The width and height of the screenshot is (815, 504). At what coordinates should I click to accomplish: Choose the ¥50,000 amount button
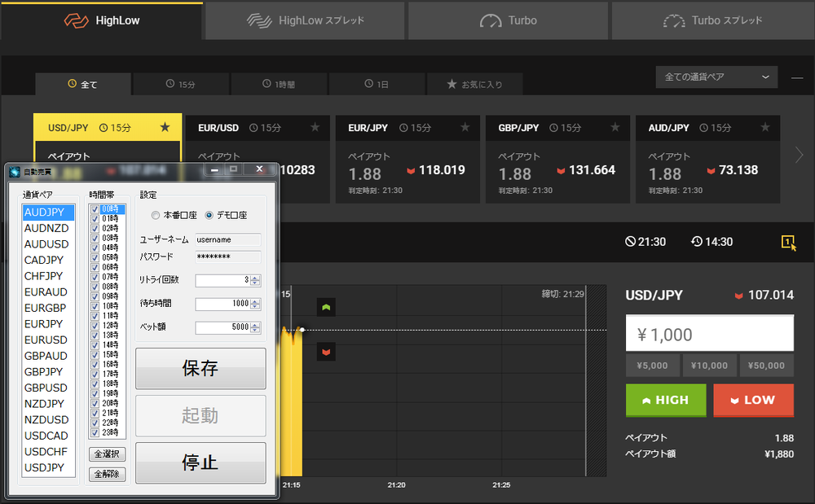click(767, 366)
